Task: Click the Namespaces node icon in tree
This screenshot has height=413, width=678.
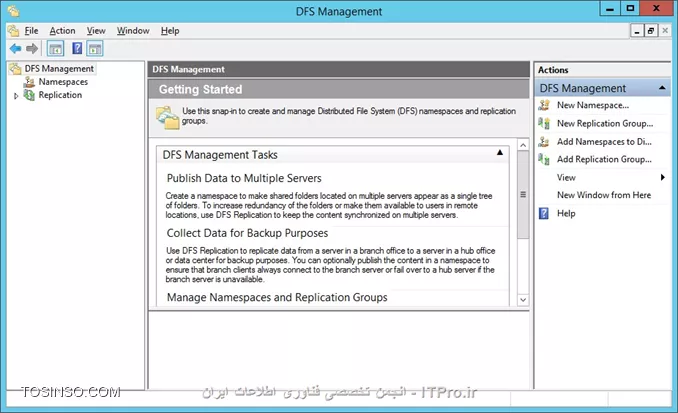Action: (29, 82)
